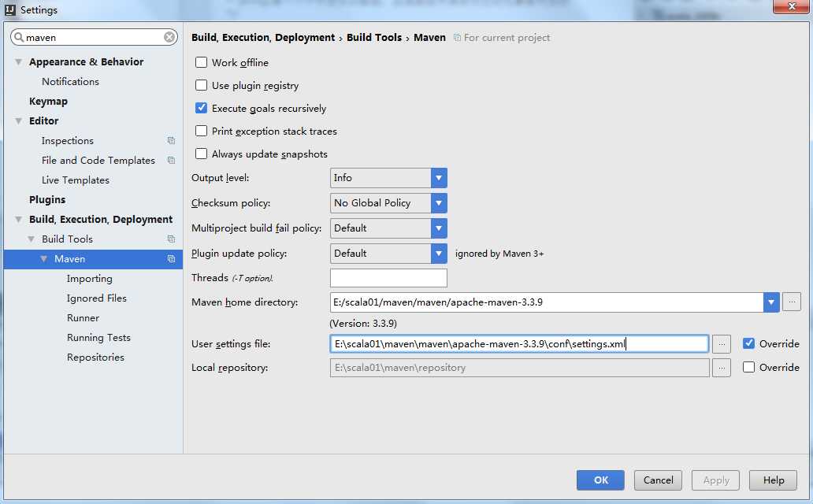Click the Maven home directory path field
The image size is (813, 504).
tap(547, 302)
